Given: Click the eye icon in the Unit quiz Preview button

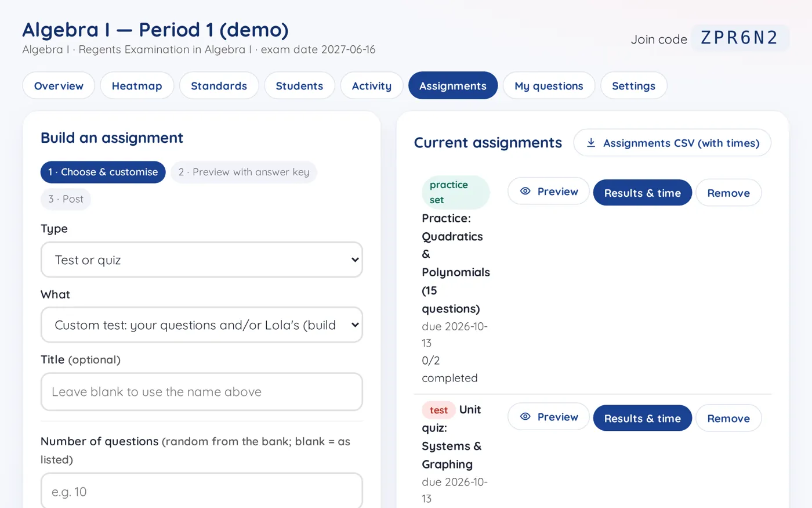Looking at the screenshot, I should [x=525, y=416].
